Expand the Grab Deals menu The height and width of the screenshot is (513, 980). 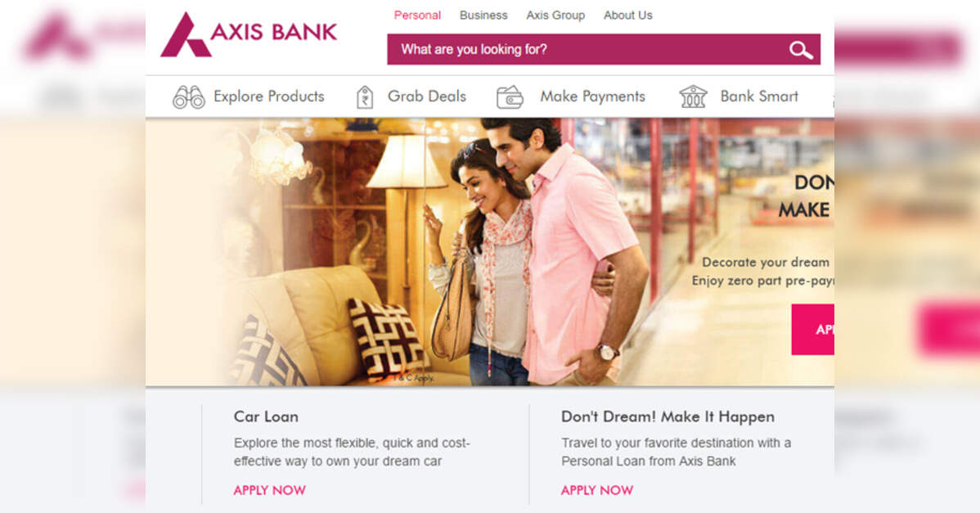coord(427,97)
